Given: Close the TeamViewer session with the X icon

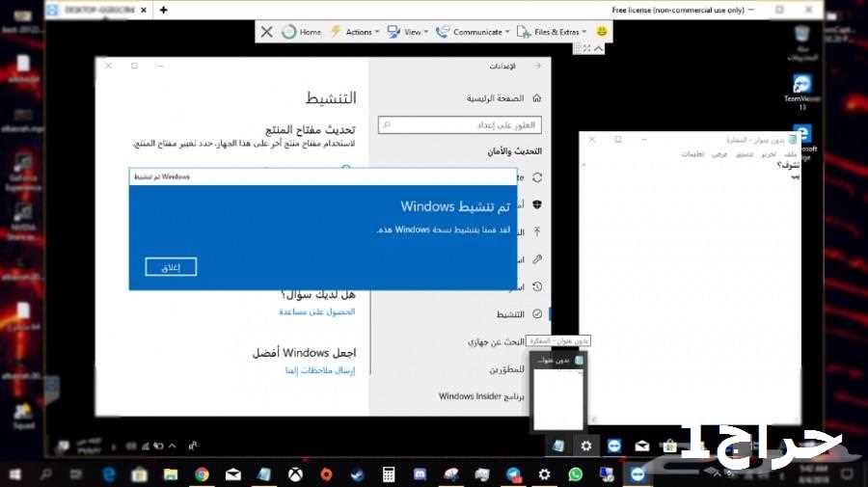Looking at the screenshot, I should coord(266,32).
